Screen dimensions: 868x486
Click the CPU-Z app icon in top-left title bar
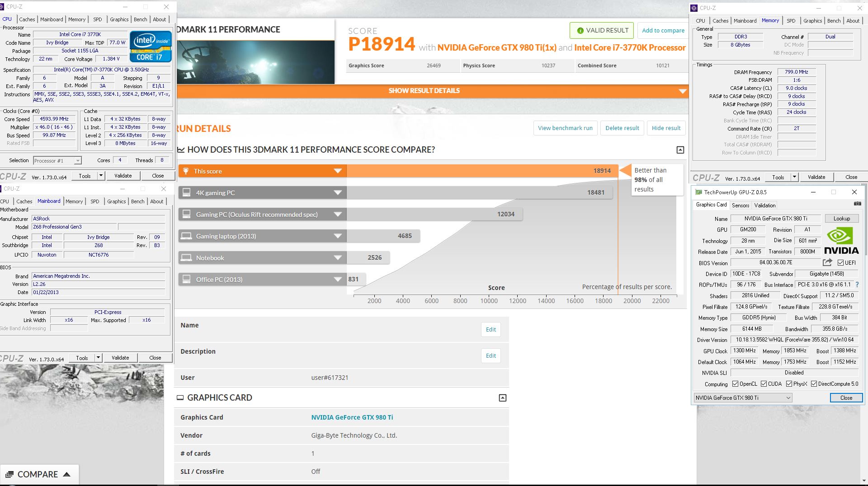2,7
